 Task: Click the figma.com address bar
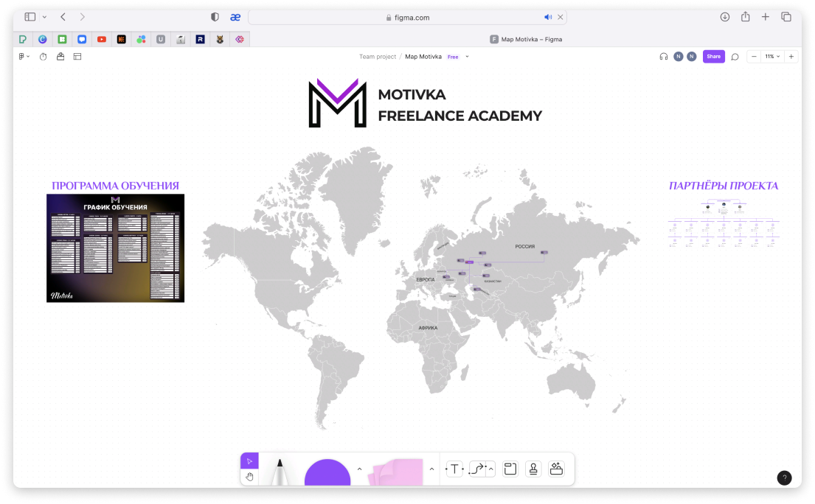pyautogui.click(x=407, y=17)
